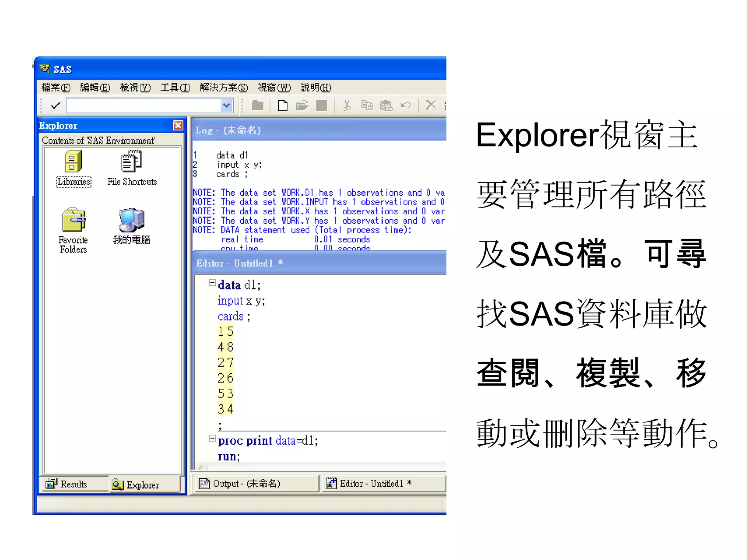Open the 檔案(F) menu
Image resolution: width=747 pixels, height=560 pixels.
tap(55, 87)
